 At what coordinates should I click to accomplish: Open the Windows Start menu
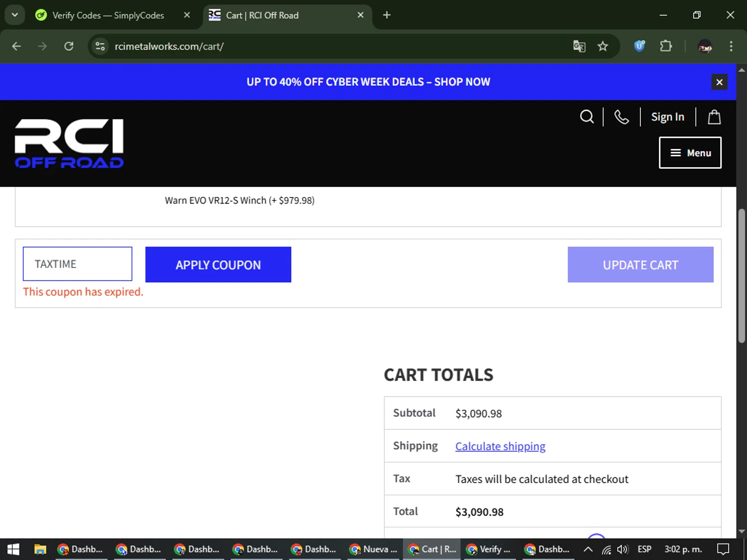pos(13,549)
